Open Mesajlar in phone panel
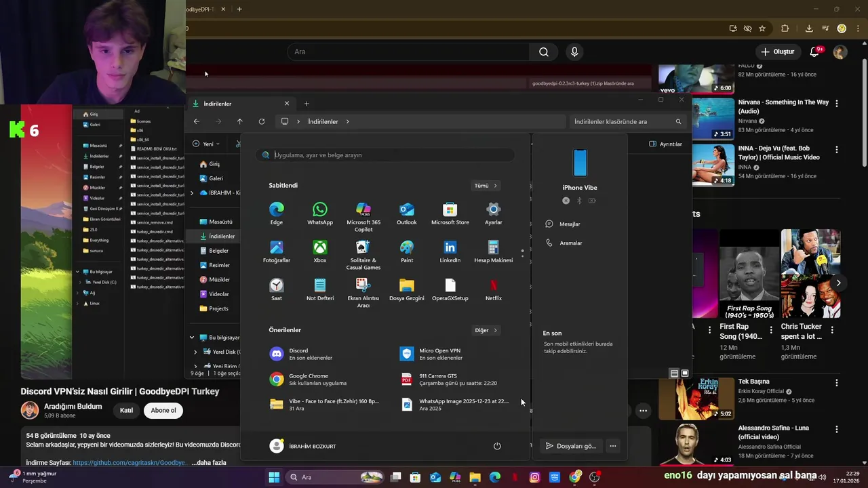 pos(564,224)
